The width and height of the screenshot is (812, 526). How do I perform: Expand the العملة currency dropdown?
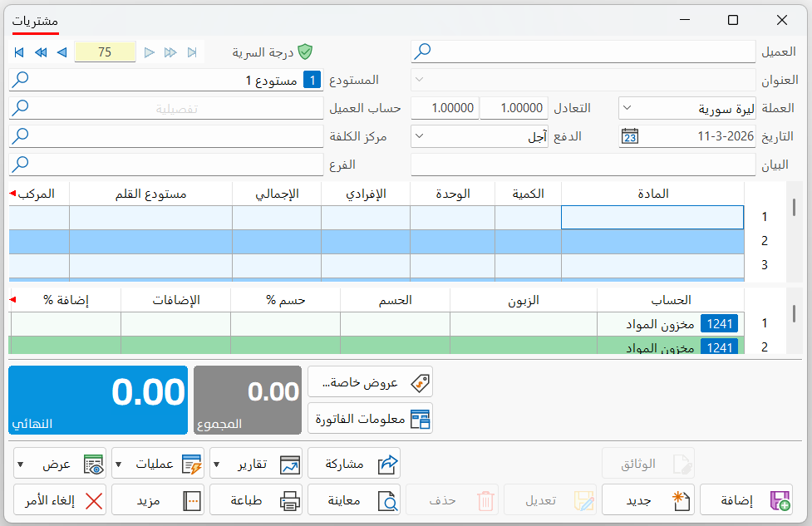[x=627, y=108]
